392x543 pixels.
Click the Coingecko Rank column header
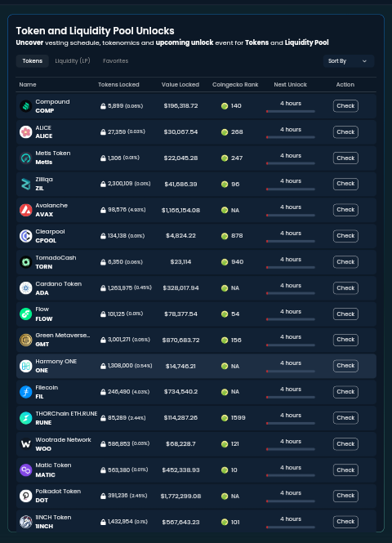[235, 84]
